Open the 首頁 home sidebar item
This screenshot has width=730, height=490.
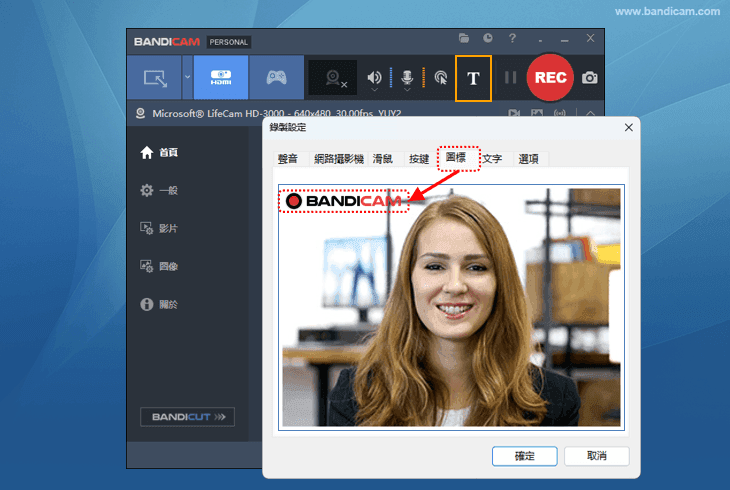(159, 152)
